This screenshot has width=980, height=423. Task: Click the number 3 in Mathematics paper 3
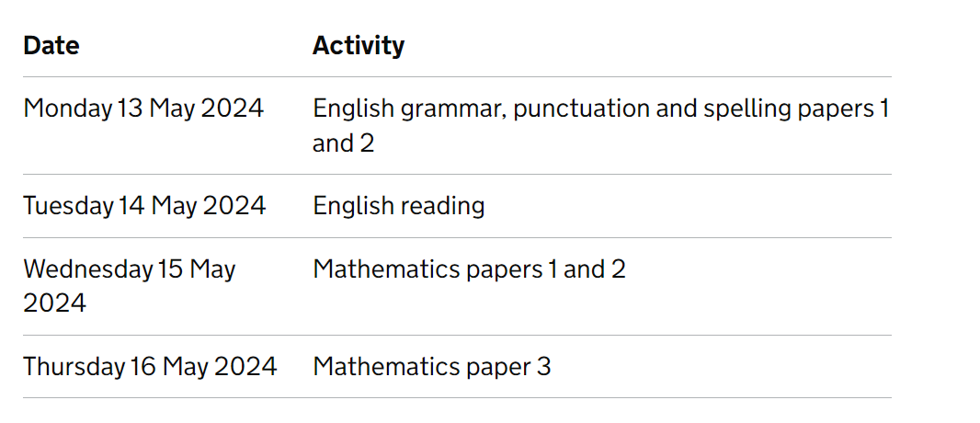[544, 366]
